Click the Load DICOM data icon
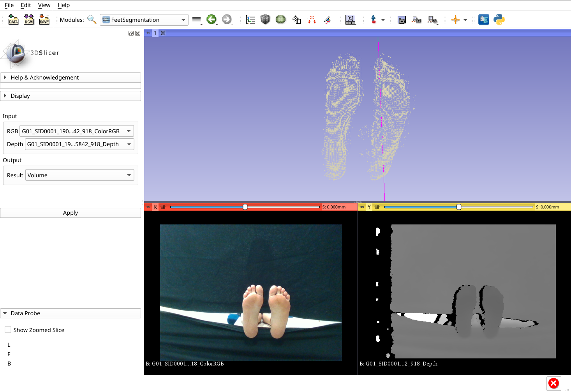 click(29, 19)
